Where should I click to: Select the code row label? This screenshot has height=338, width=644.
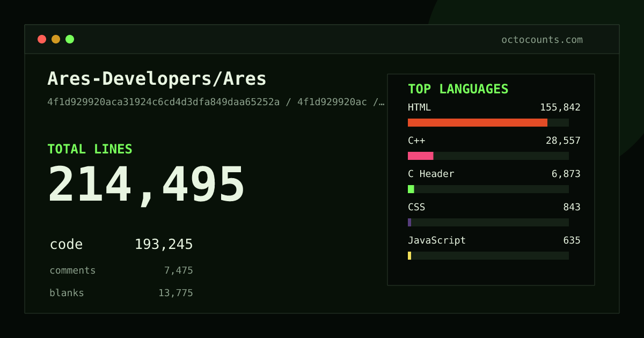(x=66, y=245)
